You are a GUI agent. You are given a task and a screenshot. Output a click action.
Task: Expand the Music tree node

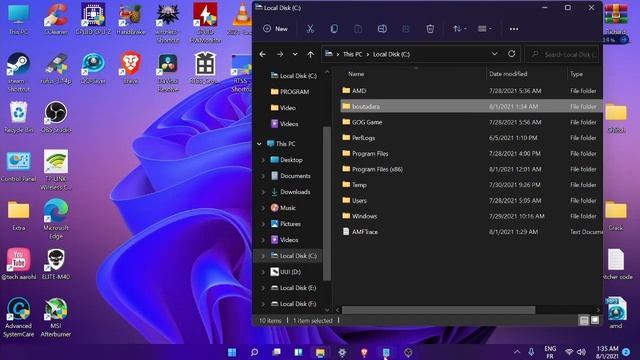(263, 208)
